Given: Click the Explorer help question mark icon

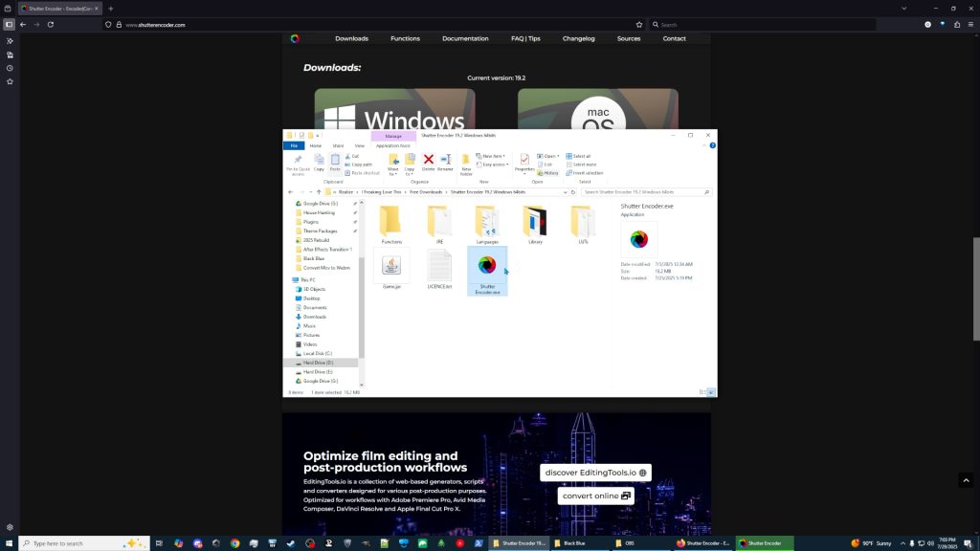Looking at the screenshot, I should coord(712,145).
